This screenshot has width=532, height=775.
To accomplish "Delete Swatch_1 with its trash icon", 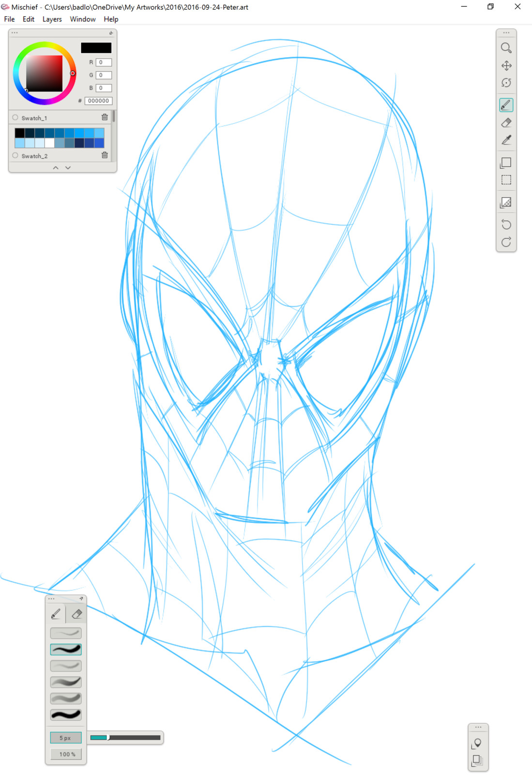I will tap(105, 117).
